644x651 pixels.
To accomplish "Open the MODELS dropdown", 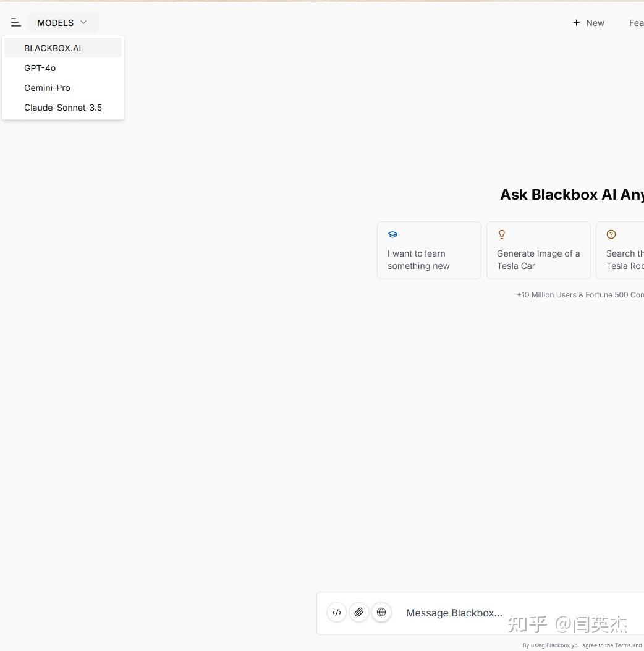I will [x=62, y=22].
